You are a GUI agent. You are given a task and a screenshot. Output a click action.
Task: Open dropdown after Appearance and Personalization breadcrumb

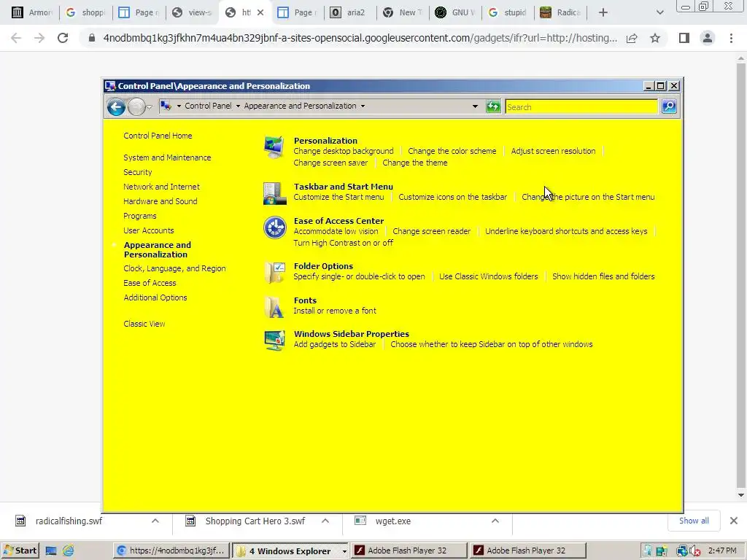coord(363,106)
